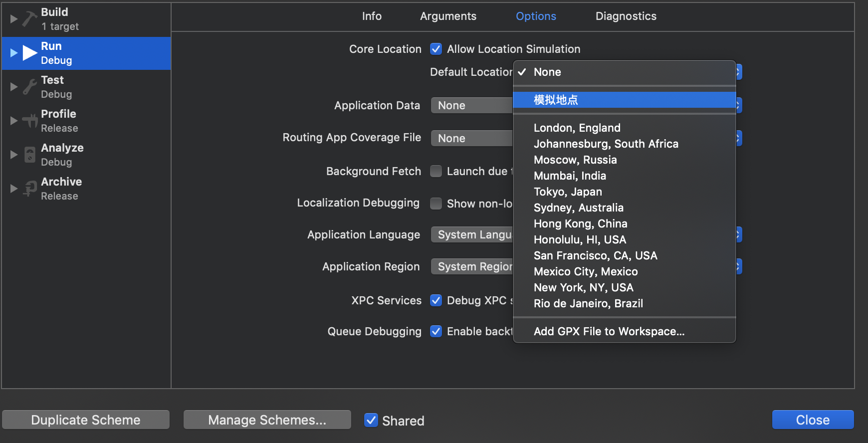Choose Tokyo, Japan from location menu
The width and height of the screenshot is (868, 443).
[568, 192]
